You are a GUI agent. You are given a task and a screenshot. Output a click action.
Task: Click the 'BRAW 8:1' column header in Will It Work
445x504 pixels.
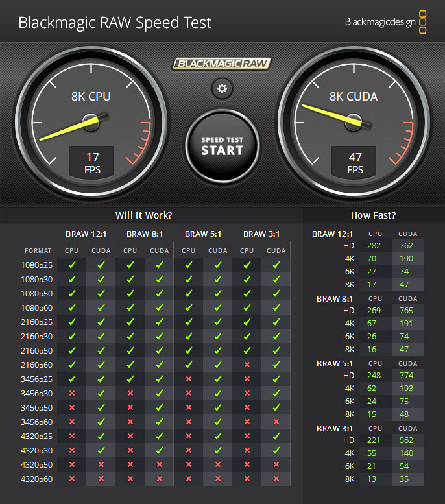(145, 234)
